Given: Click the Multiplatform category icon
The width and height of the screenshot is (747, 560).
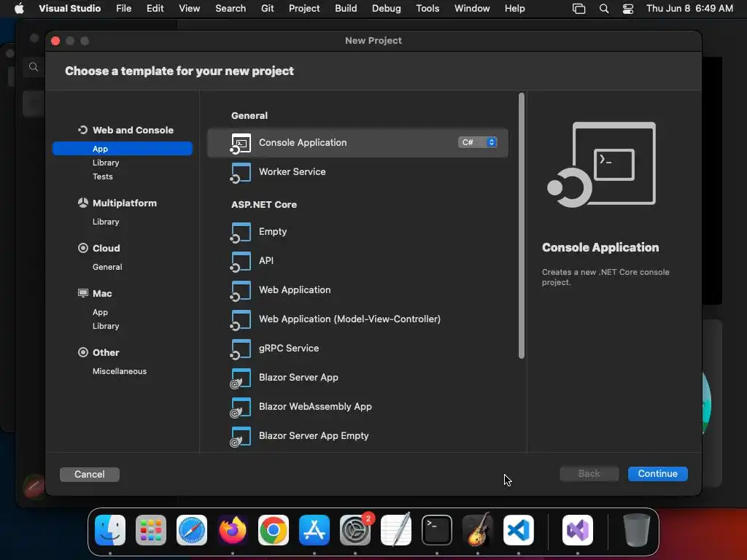Looking at the screenshot, I should point(83,203).
